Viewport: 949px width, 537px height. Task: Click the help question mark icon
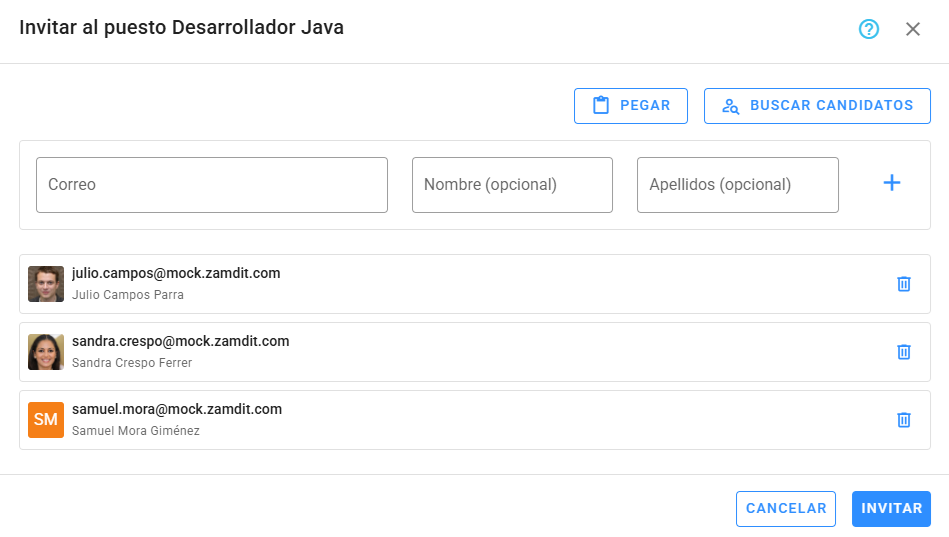click(x=869, y=29)
